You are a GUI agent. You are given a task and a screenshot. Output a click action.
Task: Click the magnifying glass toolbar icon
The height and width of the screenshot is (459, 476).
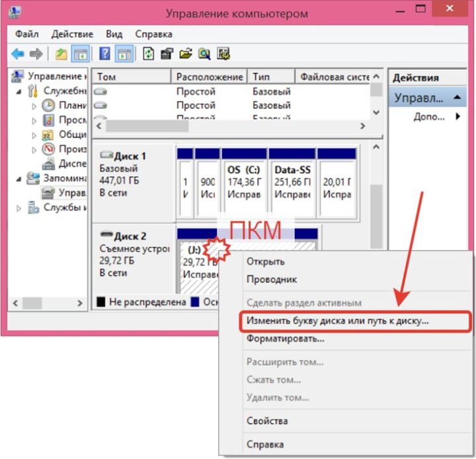tap(204, 54)
